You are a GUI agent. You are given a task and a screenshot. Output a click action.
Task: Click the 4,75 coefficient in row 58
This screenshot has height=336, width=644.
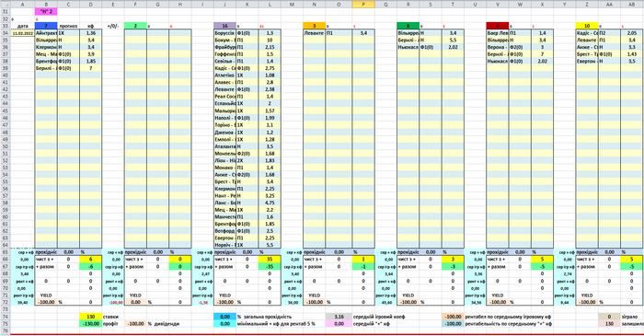270,203
